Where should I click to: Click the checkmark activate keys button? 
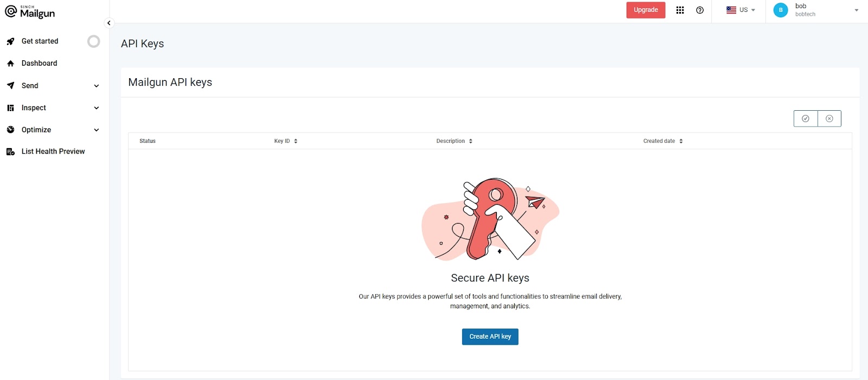(x=806, y=118)
